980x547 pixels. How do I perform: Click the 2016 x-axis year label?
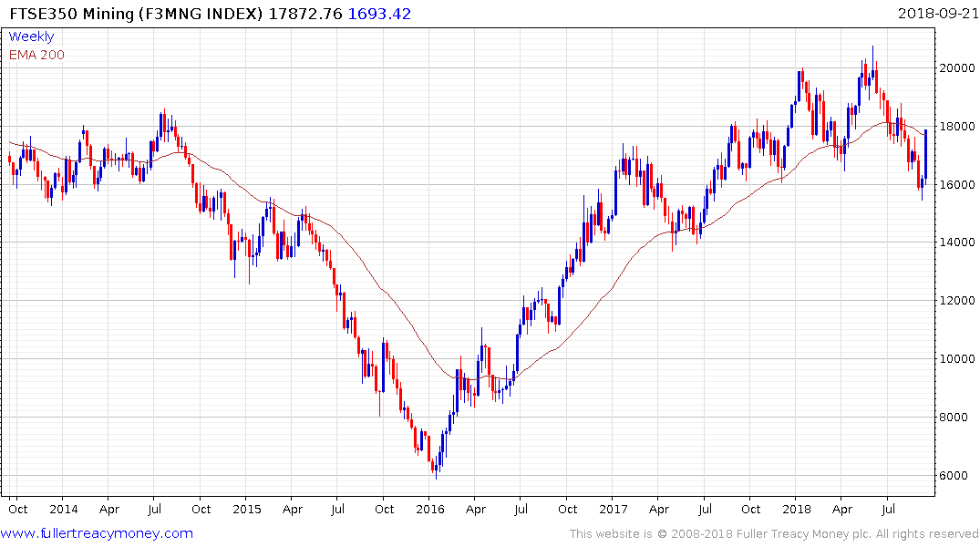[x=429, y=509]
